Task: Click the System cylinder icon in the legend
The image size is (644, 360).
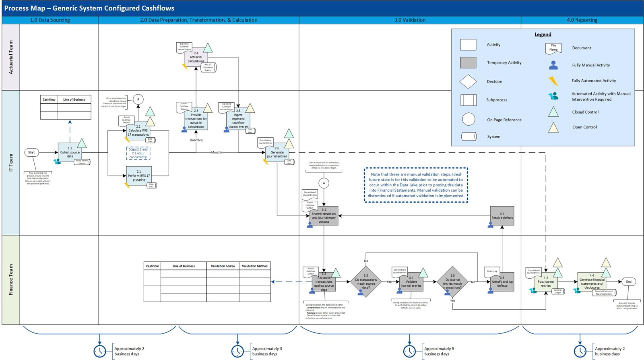Action: [x=469, y=137]
